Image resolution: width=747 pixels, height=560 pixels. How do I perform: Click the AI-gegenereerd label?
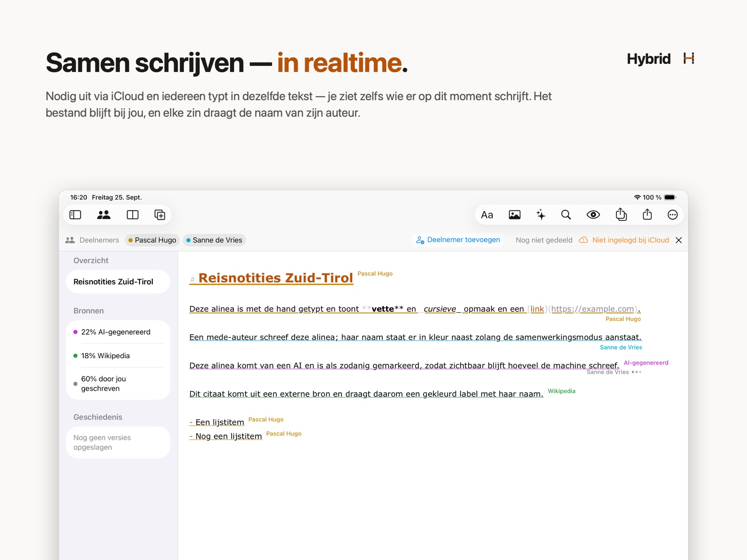click(646, 363)
